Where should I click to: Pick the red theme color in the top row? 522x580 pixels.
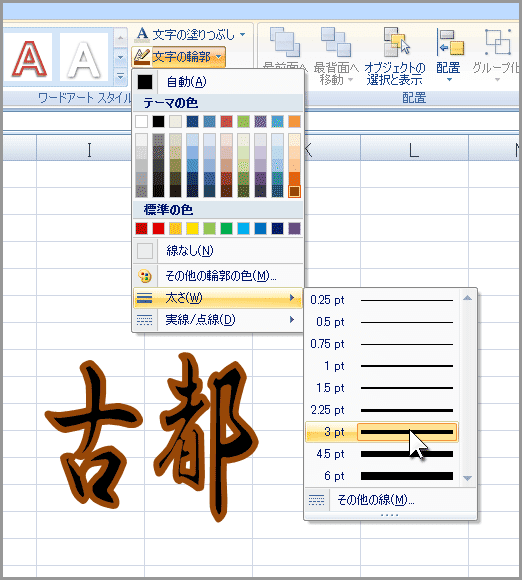pos(226,121)
